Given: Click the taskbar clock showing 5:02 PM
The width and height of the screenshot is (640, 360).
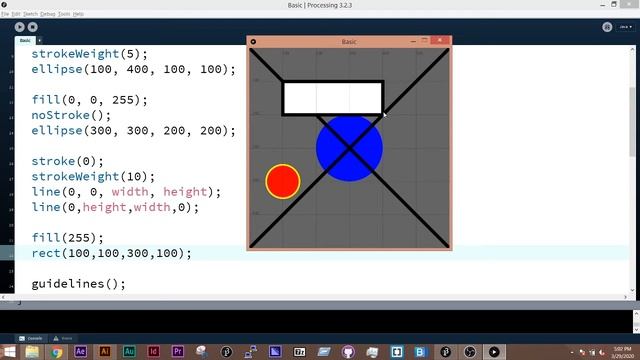Looking at the screenshot, I should tap(622, 352).
